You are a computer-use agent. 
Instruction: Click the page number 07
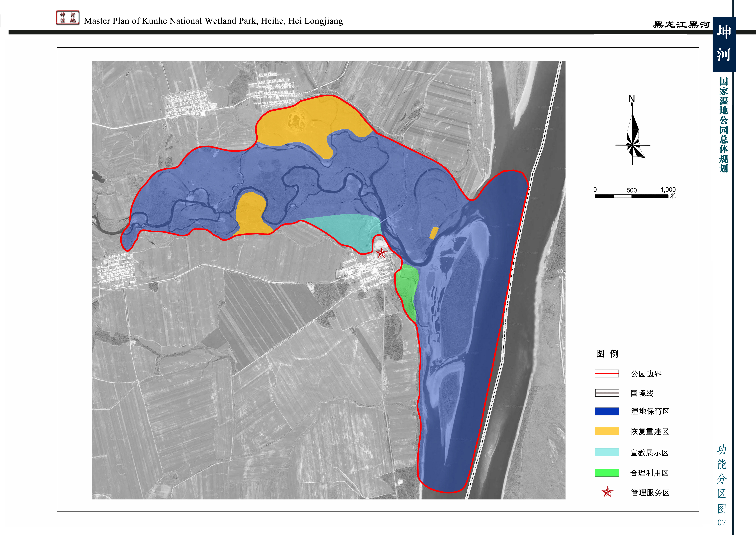721,522
